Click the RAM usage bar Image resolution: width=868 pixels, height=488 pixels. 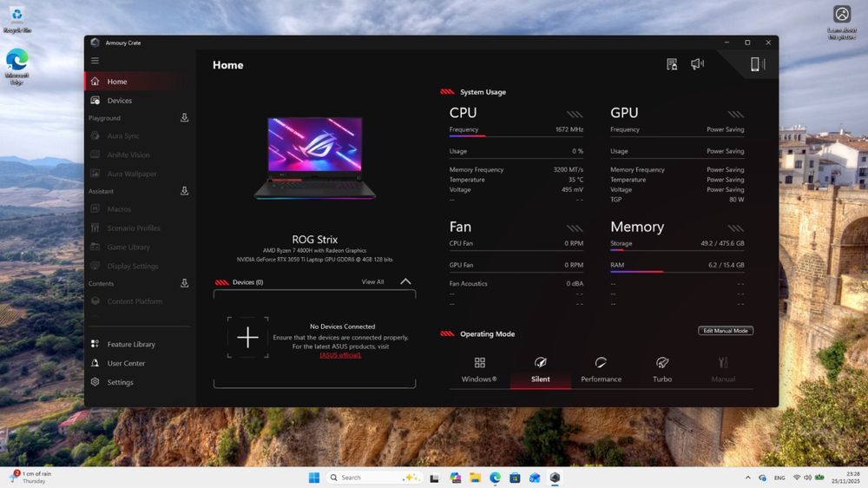coord(678,272)
